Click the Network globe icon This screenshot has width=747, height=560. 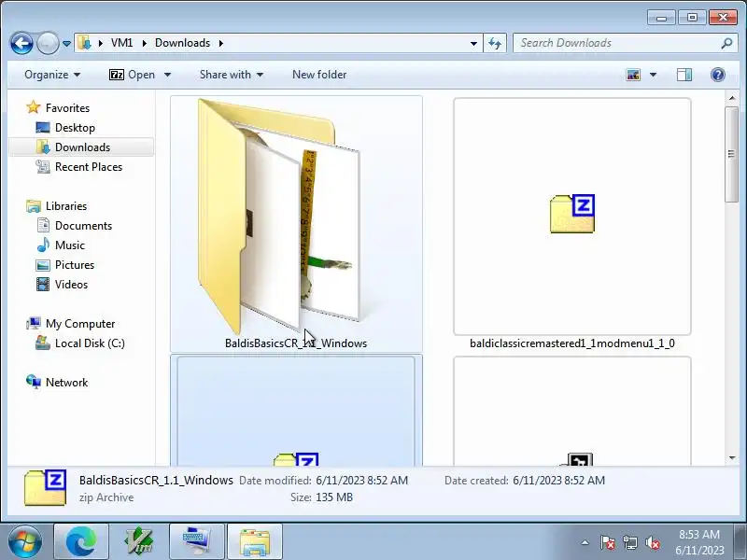(x=34, y=382)
